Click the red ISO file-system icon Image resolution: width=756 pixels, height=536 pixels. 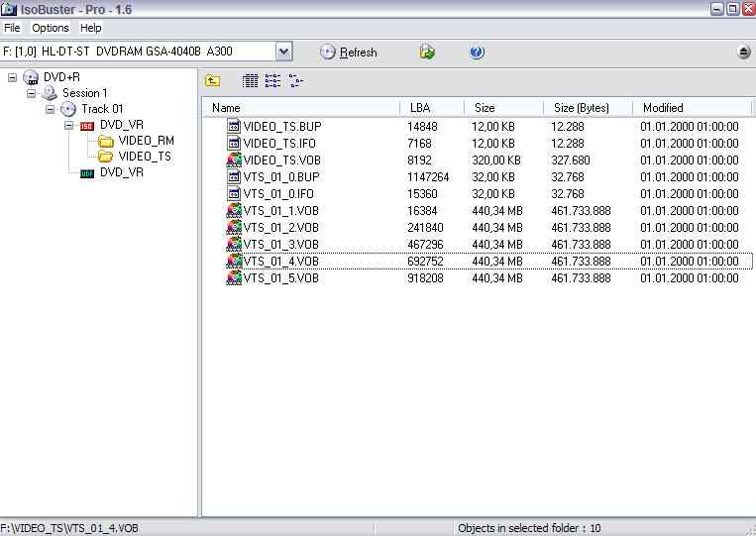[x=87, y=126]
